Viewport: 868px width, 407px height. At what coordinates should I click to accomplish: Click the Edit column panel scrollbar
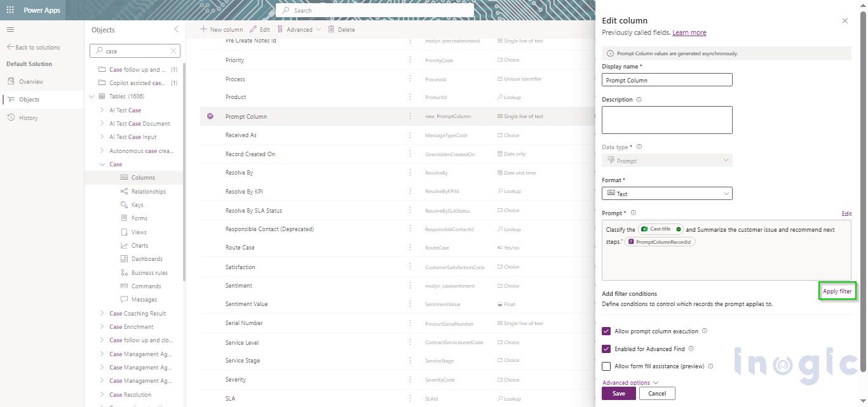pyautogui.click(x=863, y=190)
